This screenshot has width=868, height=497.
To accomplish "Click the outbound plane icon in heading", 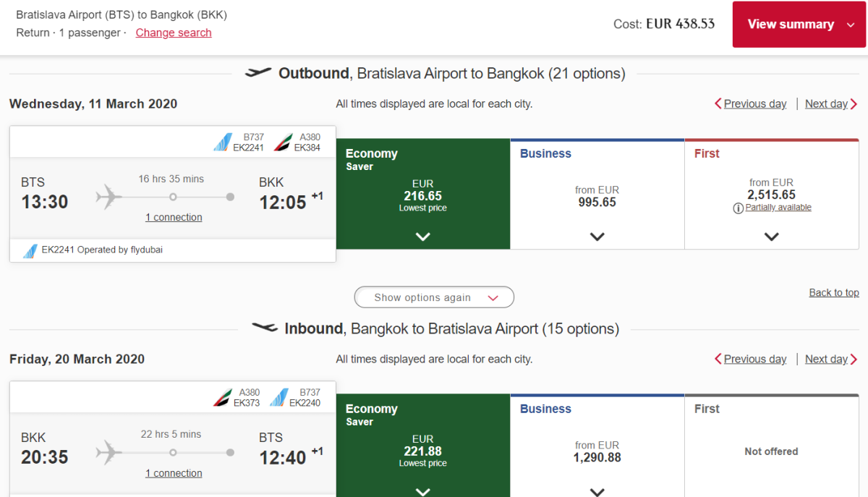I will [258, 73].
